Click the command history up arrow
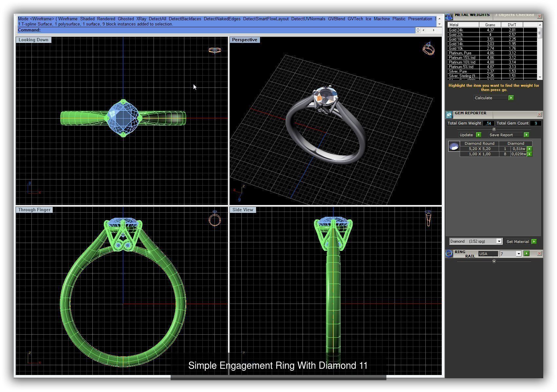 point(439,19)
